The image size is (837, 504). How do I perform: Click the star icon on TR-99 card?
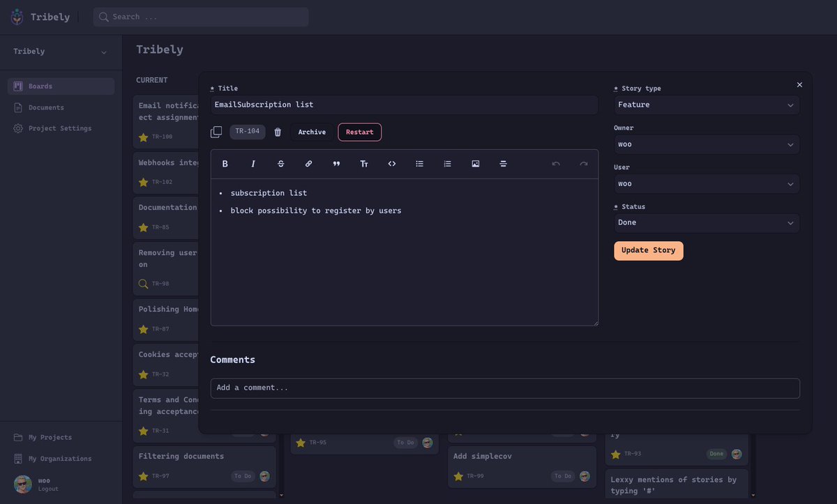pos(458,476)
